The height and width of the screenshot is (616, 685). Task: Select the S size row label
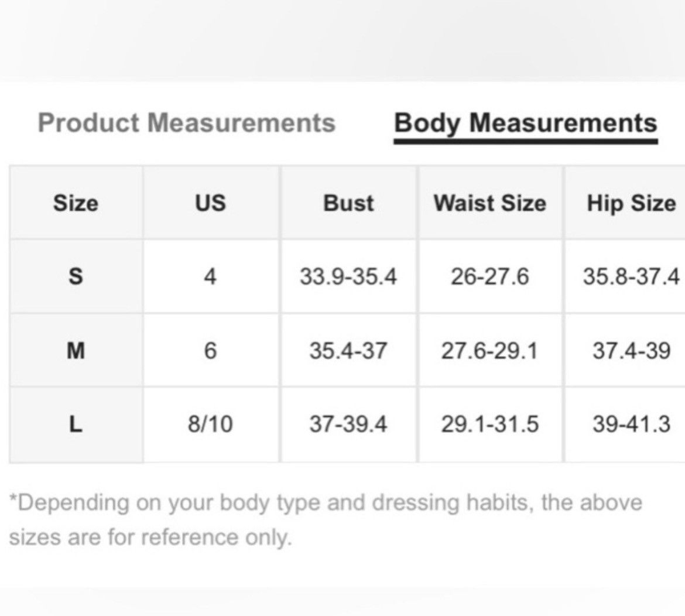point(76,276)
